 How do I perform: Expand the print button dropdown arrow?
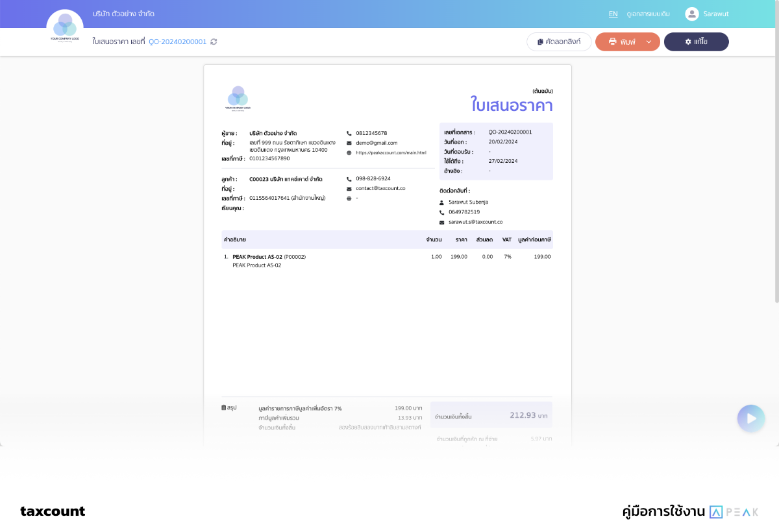(649, 42)
